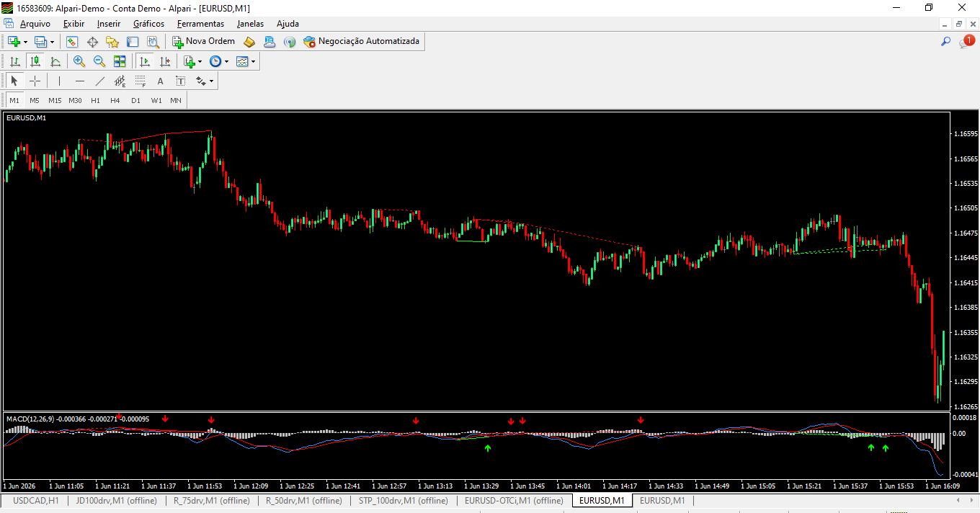Select the M30 timeframe
The height and width of the screenshot is (513, 980).
[x=75, y=100]
